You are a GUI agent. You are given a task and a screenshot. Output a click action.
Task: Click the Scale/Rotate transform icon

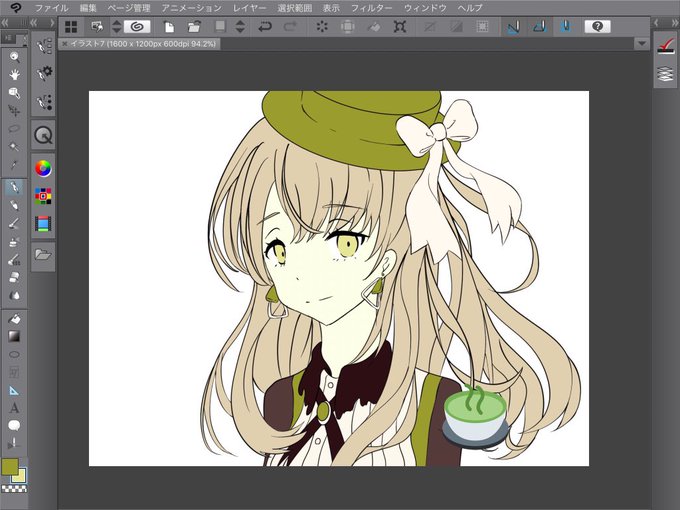coord(399,27)
